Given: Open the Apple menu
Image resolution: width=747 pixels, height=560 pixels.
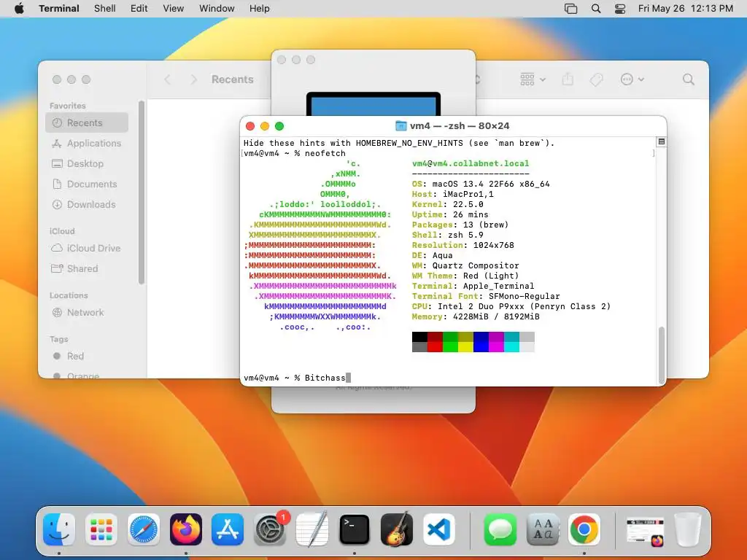Looking at the screenshot, I should (19, 9).
